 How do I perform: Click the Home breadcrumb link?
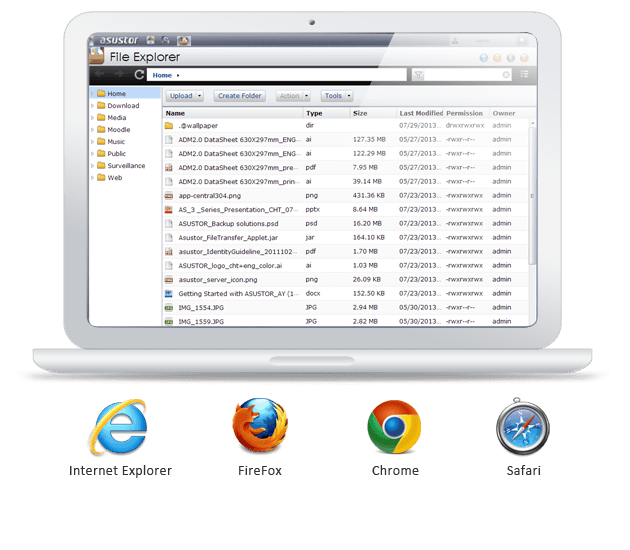click(162, 75)
